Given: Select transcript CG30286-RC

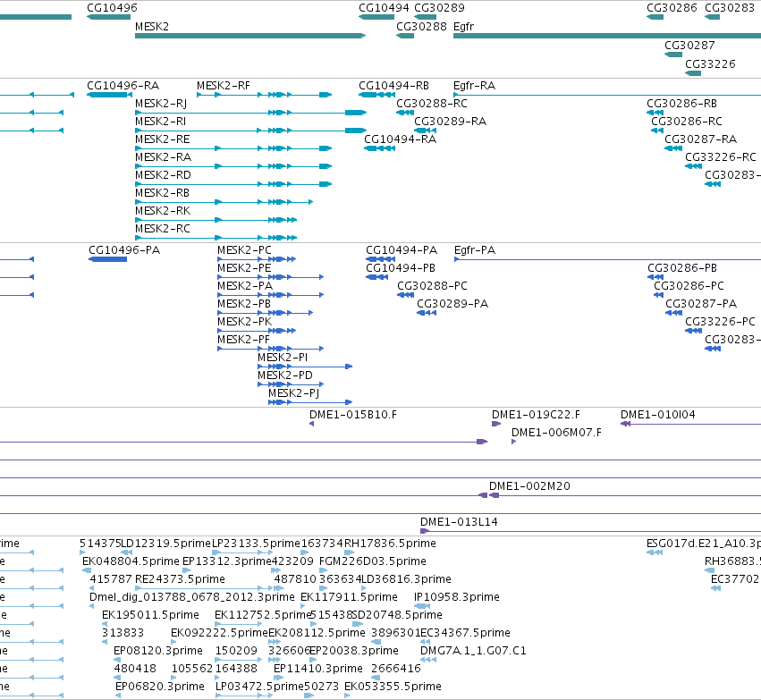Looking at the screenshot, I should click(x=686, y=122).
